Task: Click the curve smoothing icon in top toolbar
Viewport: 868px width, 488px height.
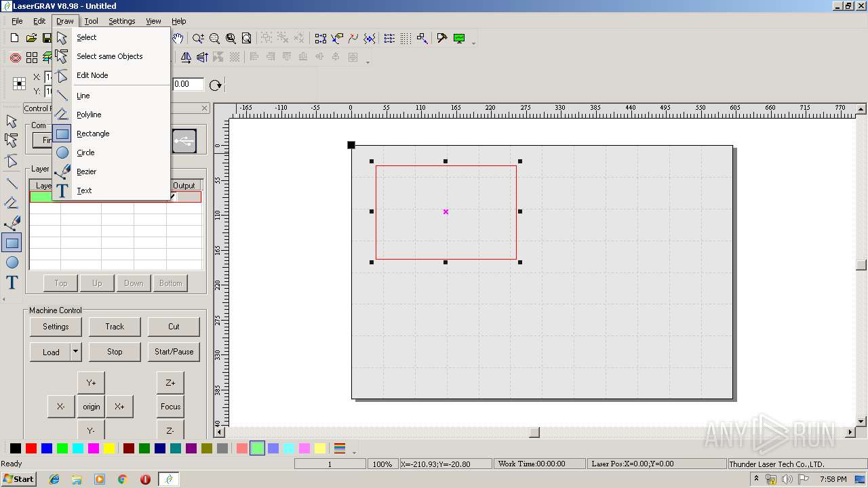Action: [x=353, y=39]
